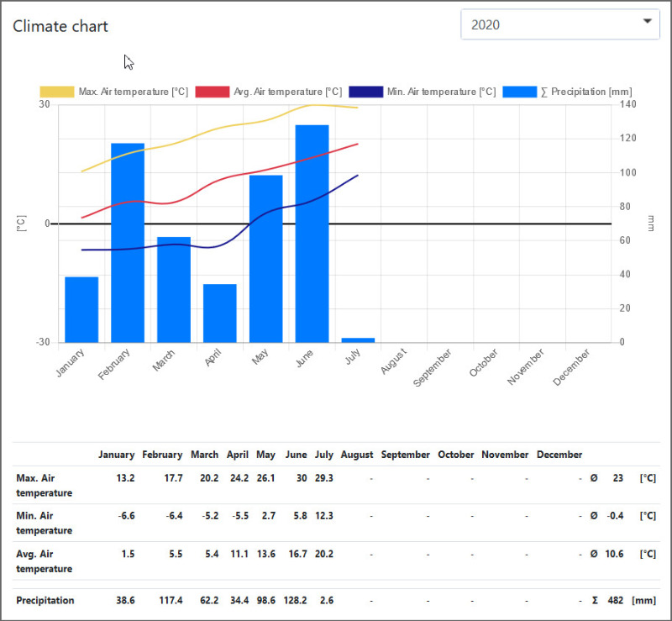Toggle Avg. Air temperature legend swatch
Image resolution: width=672 pixels, height=621 pixels.
click(212, 92)
